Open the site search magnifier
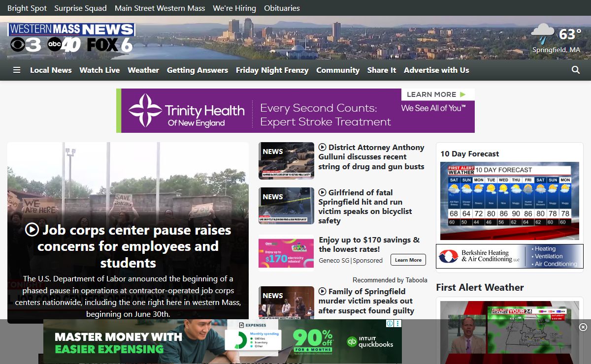Screen dimensions: 591x364 point(576,70)
